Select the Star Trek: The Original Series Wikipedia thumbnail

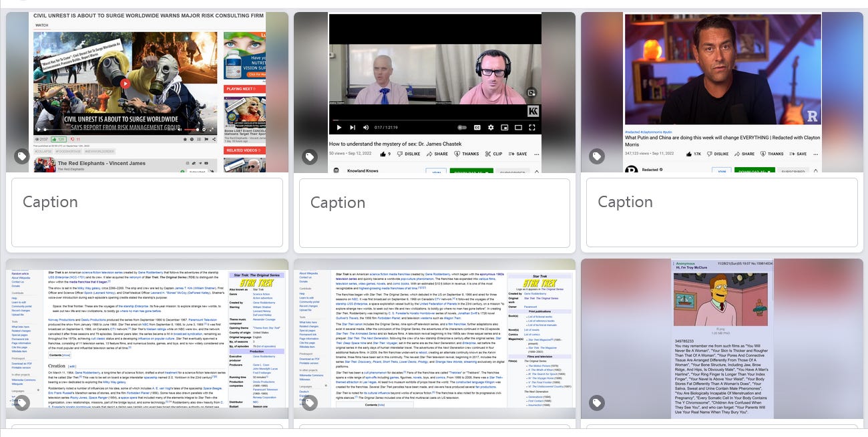tap(147, 339)
